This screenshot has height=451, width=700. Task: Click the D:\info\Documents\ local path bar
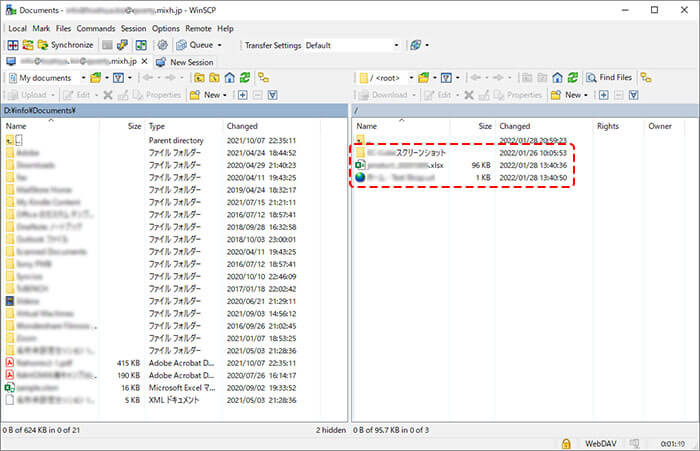pos(174,110)
